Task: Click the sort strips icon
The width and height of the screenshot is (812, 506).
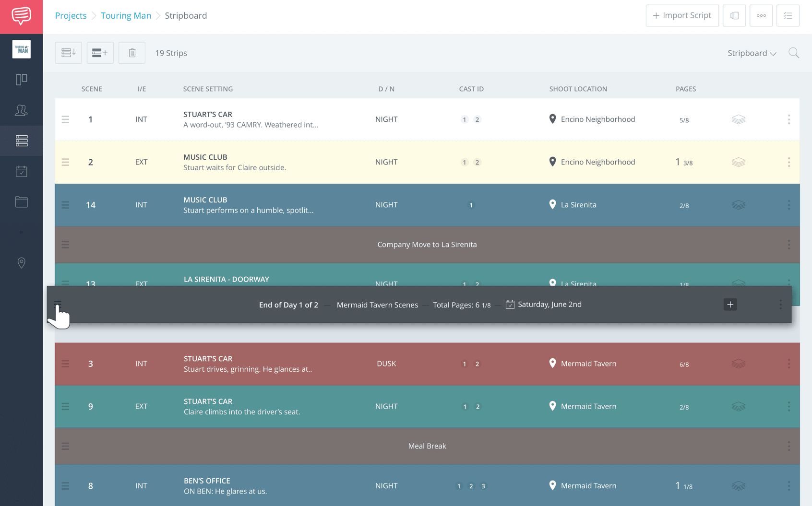Action: 68,53
